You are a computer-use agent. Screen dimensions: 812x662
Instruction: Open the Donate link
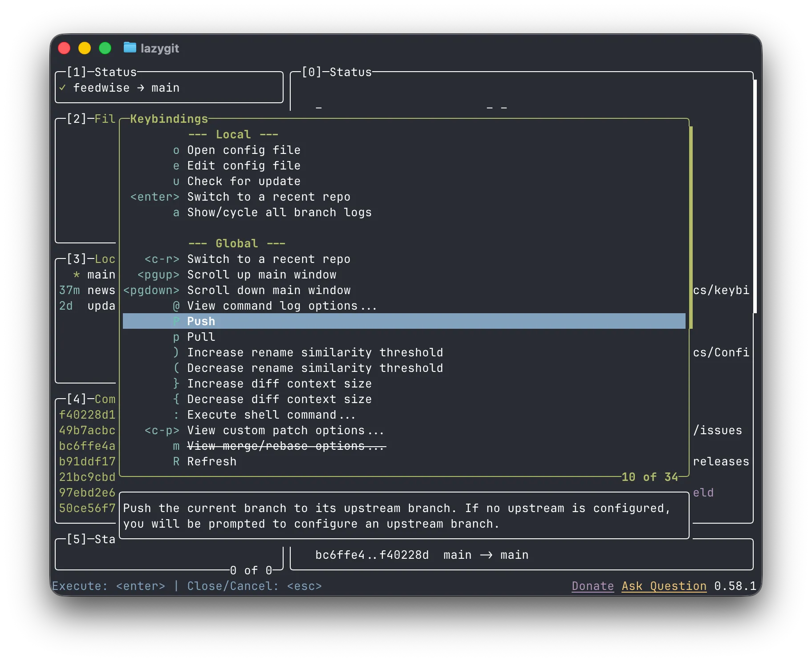pos(592,586)
